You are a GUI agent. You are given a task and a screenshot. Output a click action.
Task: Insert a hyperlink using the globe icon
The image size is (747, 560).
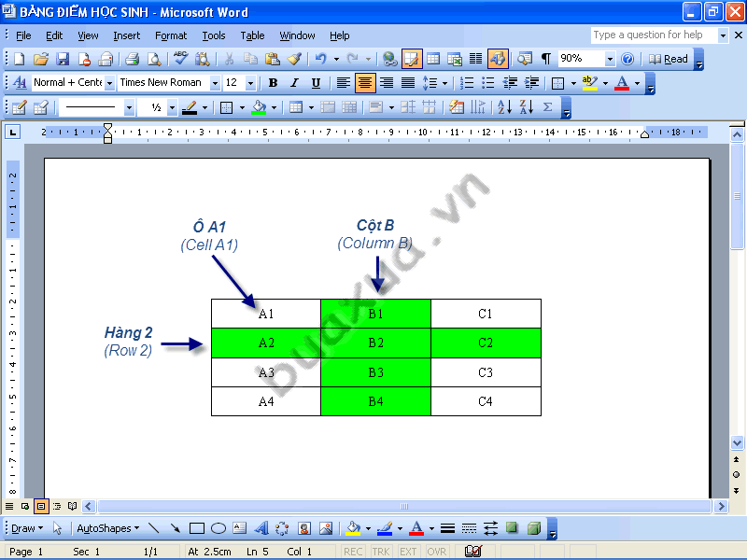(389, 59)
